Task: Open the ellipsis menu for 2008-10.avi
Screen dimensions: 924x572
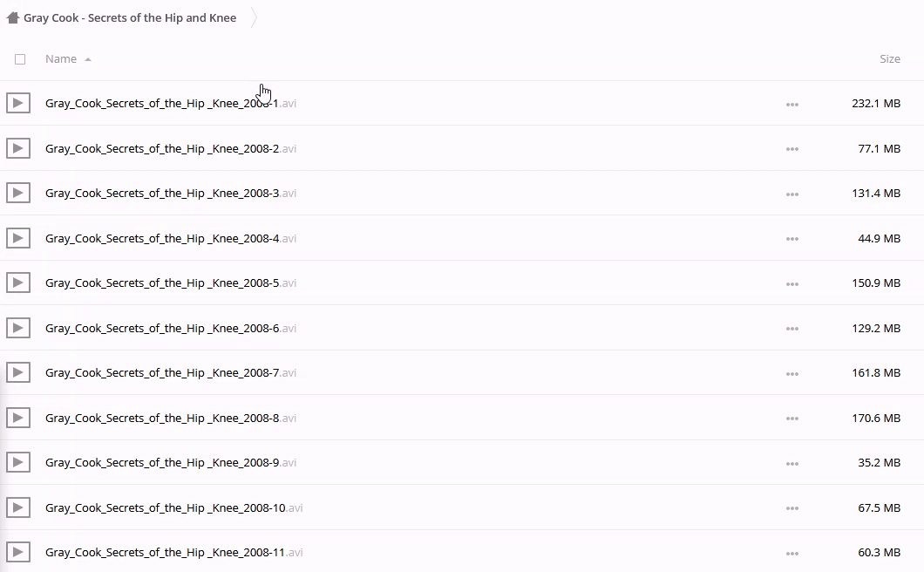Action: [x=792, y=508]
